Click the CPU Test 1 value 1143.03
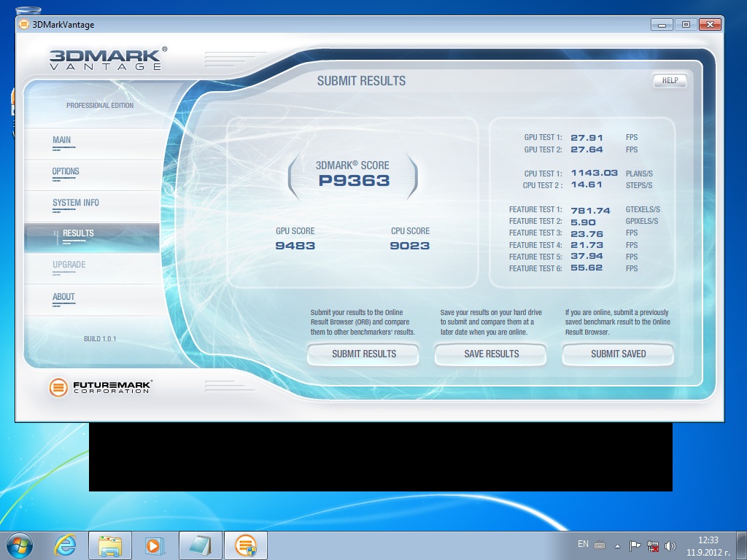The image size is (747, 560). (x=594, y=173)
